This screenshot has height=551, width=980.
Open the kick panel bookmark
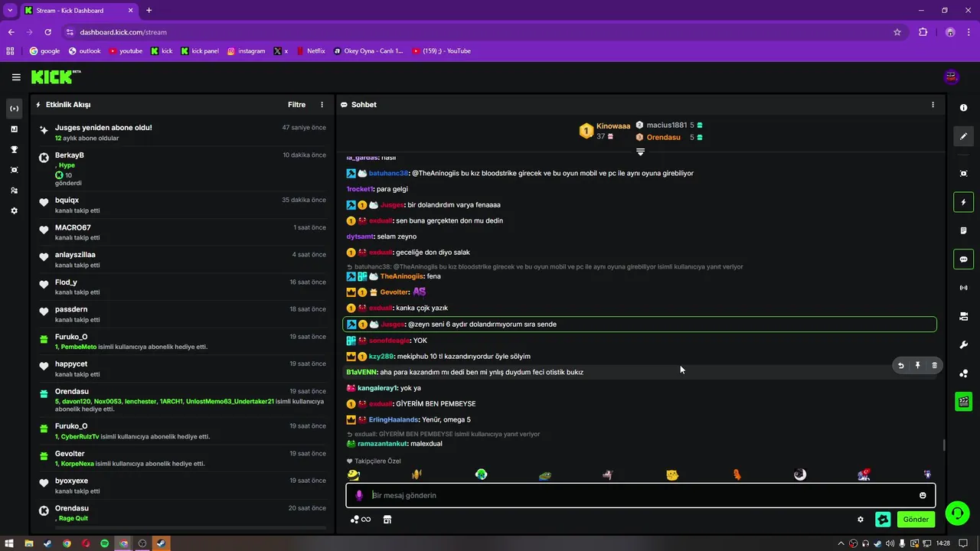pos(200,51)
